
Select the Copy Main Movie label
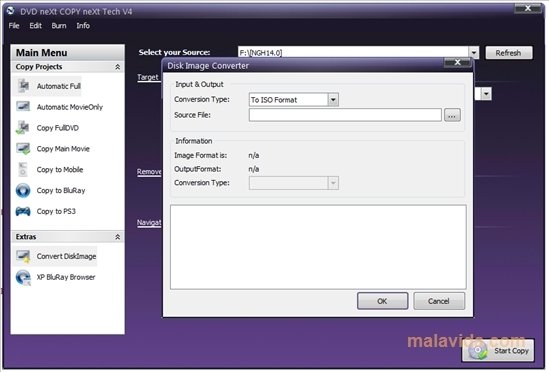tap(63, 149)
